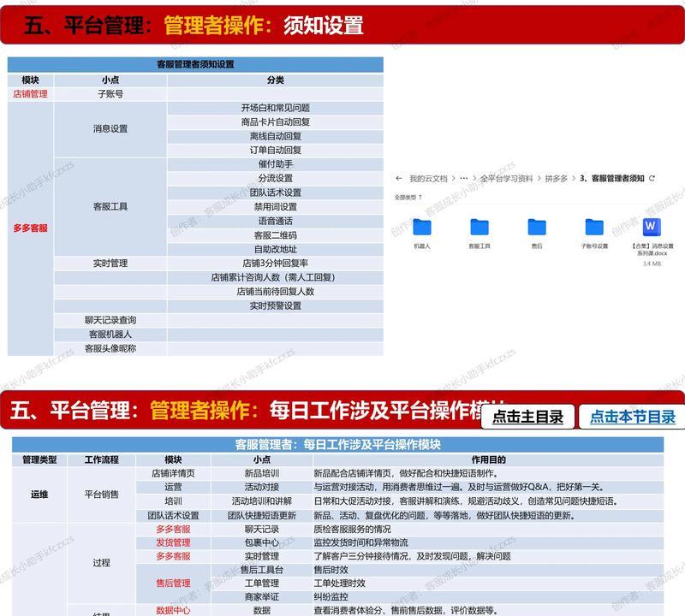This screenshot has height=616, width=685.
Task: Select the 客服管理者须知设置 table title
Action: 195,64
